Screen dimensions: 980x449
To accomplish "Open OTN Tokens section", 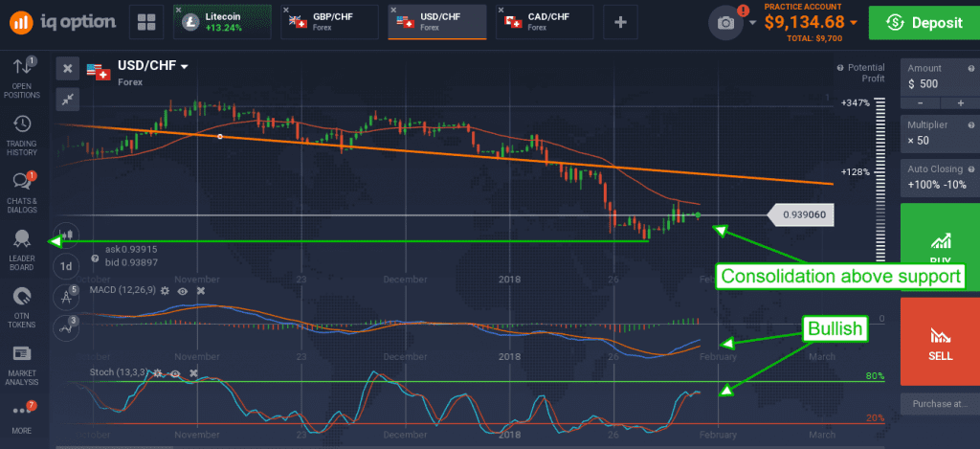I will (x=22, y=307).
